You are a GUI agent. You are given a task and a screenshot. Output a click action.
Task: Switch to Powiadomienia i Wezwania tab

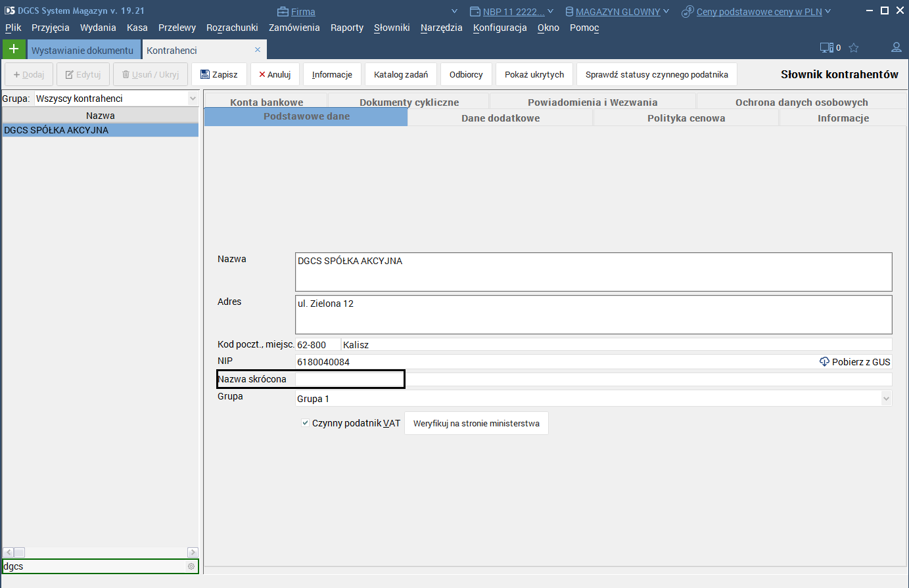(x=592, y=102)
